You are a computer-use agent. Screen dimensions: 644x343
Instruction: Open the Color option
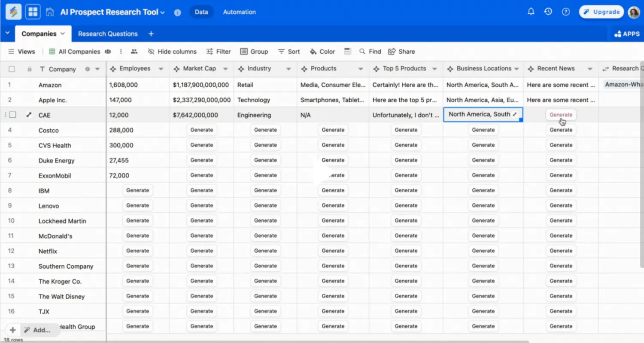click(x=322, y=52)
